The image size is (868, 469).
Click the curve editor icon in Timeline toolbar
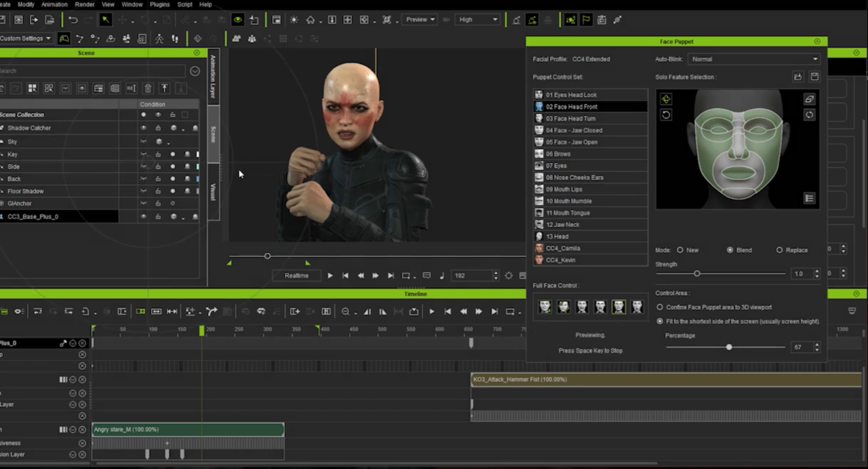click(x=212, y=311)
